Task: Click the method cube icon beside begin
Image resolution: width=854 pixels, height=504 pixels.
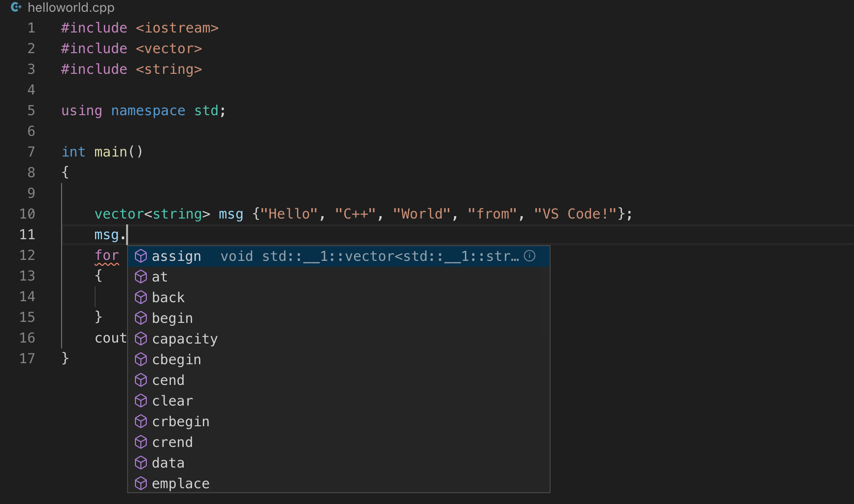Action: (141, 318)
